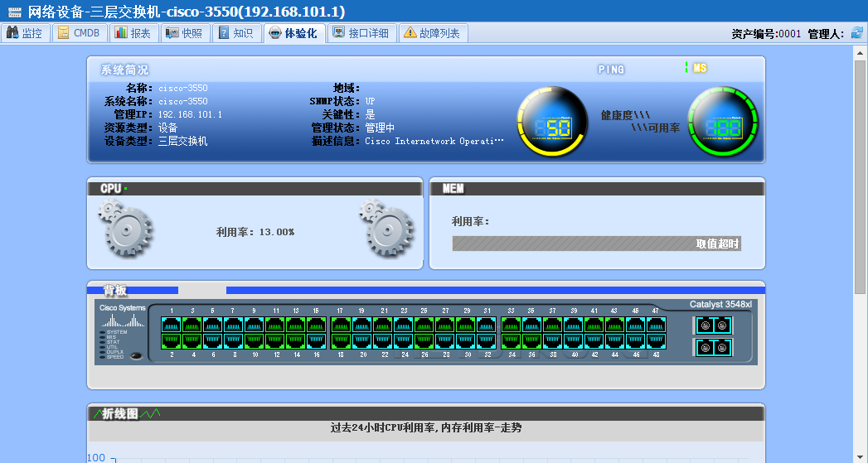Click the upper fiber uplink port
Viewport: 868px width, 463px height.
pos(714,326)
